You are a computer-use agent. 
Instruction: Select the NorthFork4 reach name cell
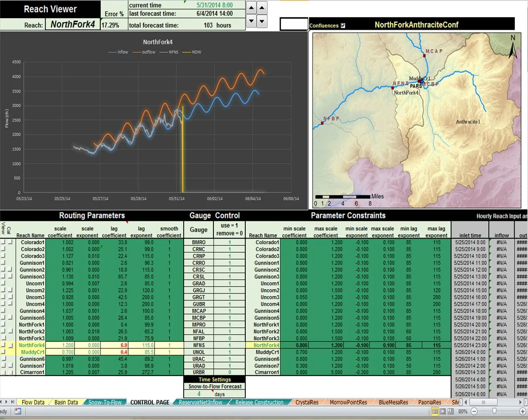[x=72, y=25]
